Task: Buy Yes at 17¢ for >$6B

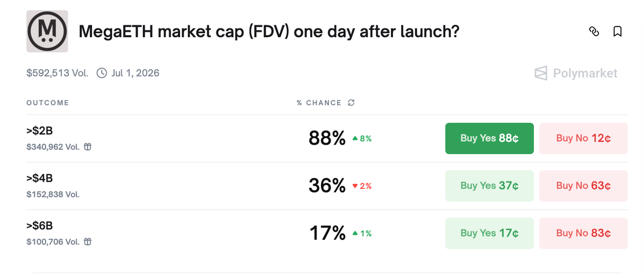Action: pyautogui.click(x=489, y=233)
